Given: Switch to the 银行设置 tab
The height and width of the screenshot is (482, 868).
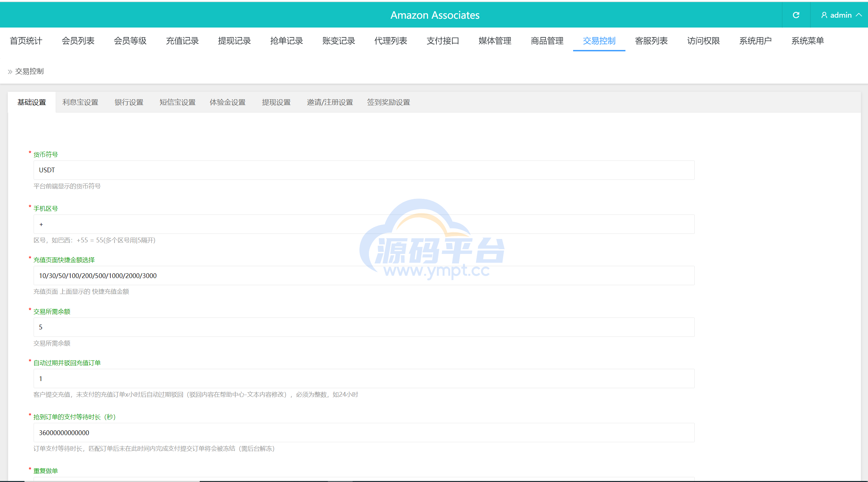Looking at the screenshot, I should (x=129, y=102).
